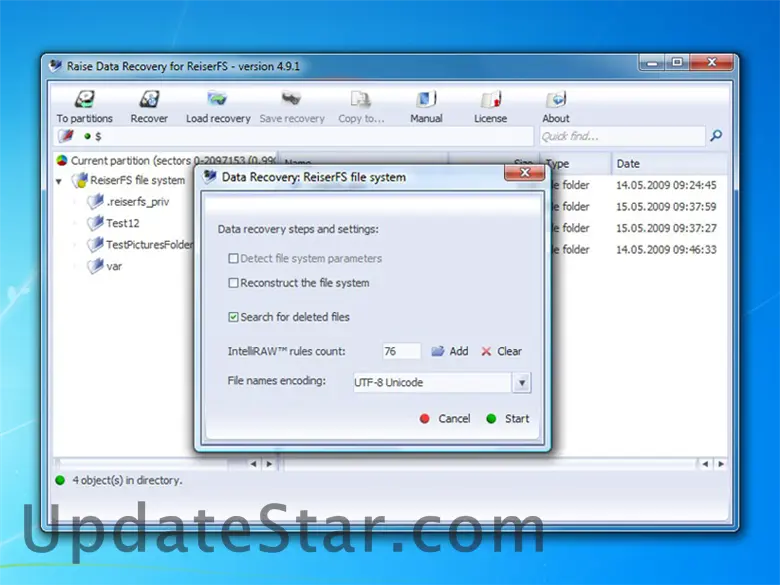Click the path bar icon beside $
The image size is (780, 585).
coord(66,135)
